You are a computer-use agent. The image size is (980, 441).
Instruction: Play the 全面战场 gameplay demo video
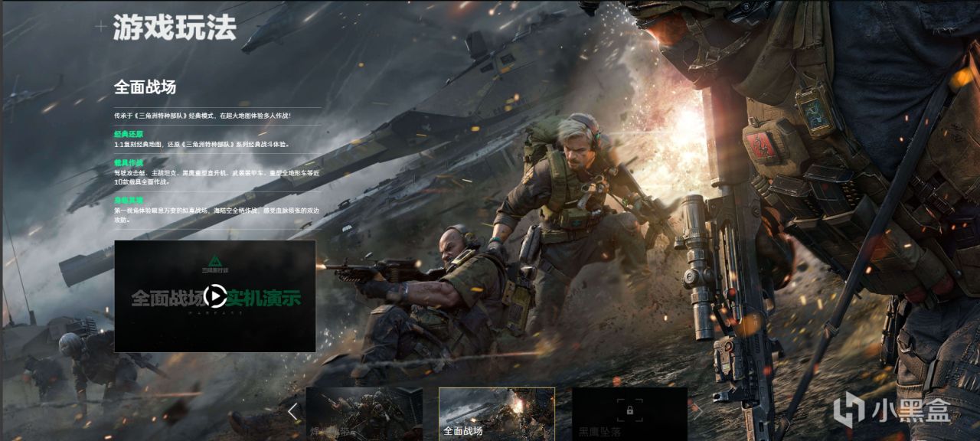pyautogui.click(x=215, y=296)
